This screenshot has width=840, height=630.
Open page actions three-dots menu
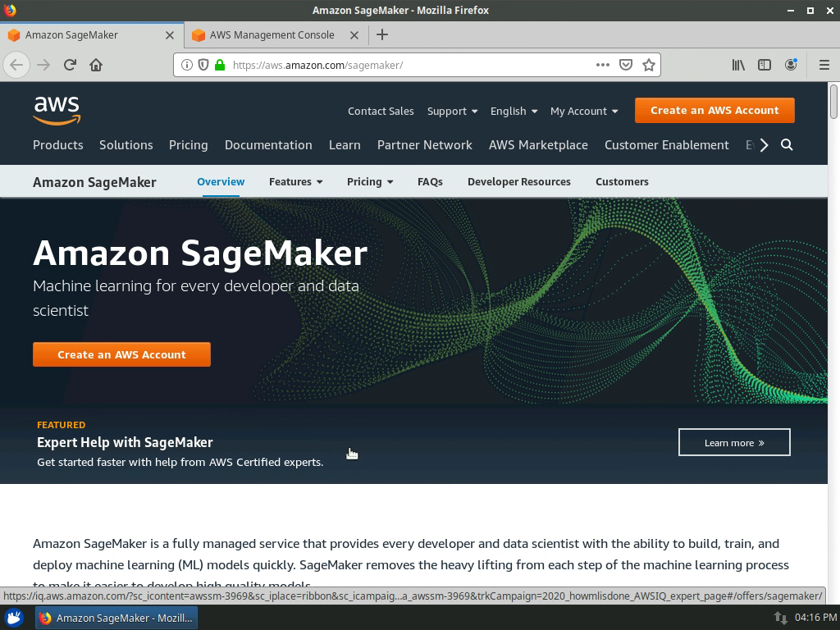pos(603,65)
